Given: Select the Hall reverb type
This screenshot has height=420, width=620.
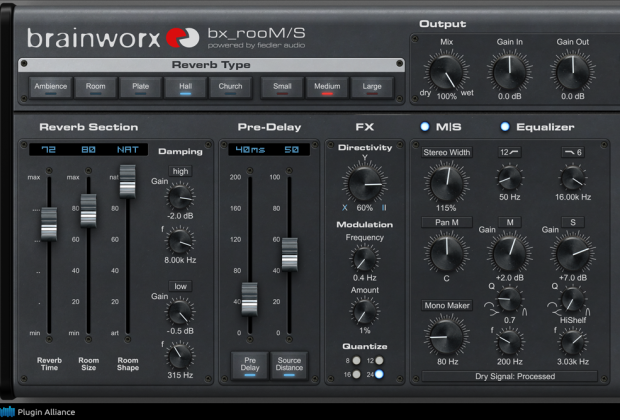Looking at the screenshot, I should (x=185, y=87).
